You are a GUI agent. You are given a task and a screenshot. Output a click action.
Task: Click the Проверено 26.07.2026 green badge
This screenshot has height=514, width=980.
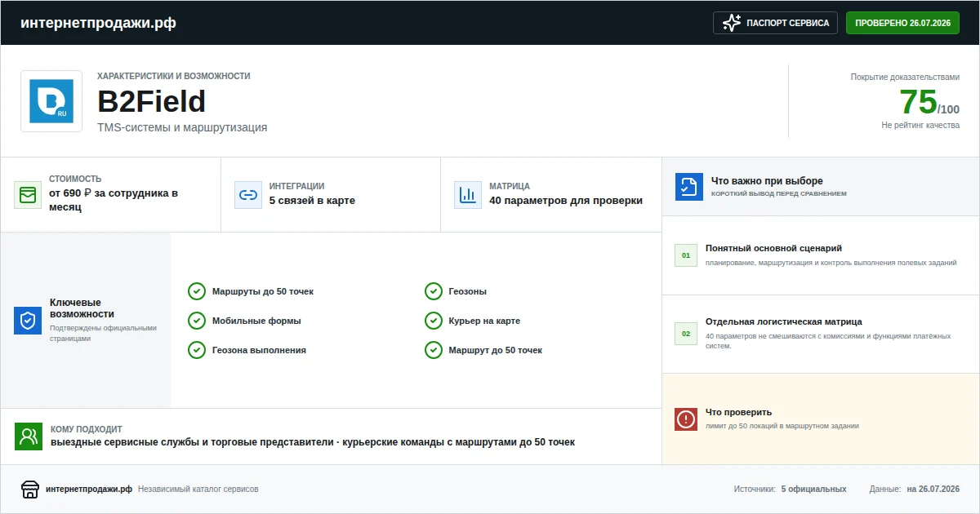click(x=902, y=23)
